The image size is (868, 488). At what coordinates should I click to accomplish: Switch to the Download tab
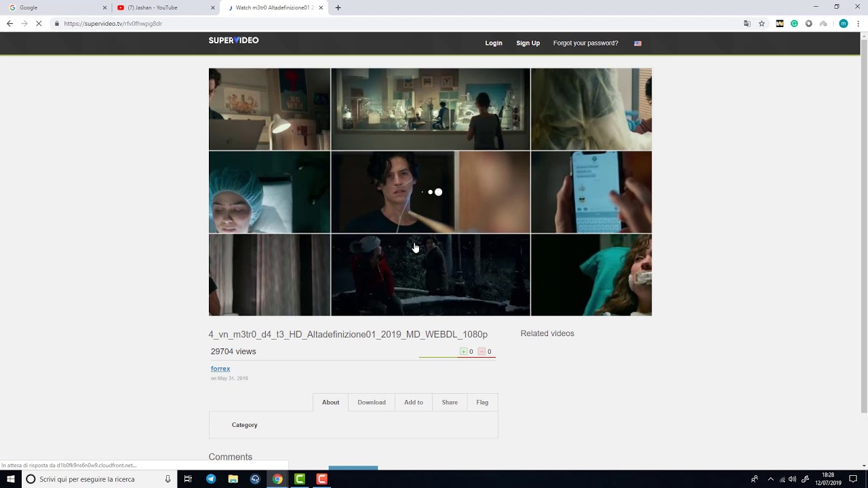coord(372,402)
